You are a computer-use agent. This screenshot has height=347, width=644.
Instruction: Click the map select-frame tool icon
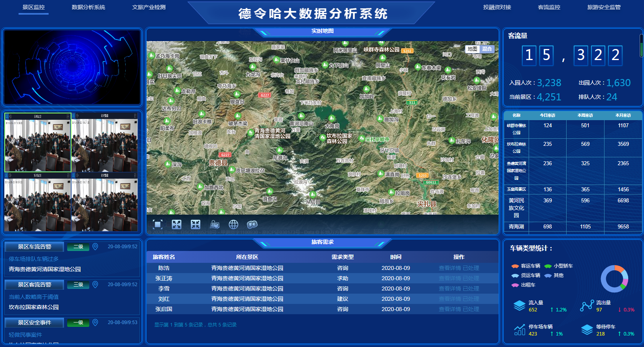click(158, 224)
